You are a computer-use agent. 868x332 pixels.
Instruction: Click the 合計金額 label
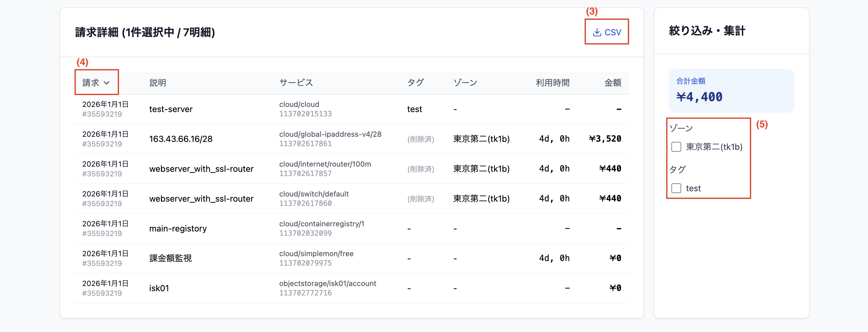(x=691, y=81)
